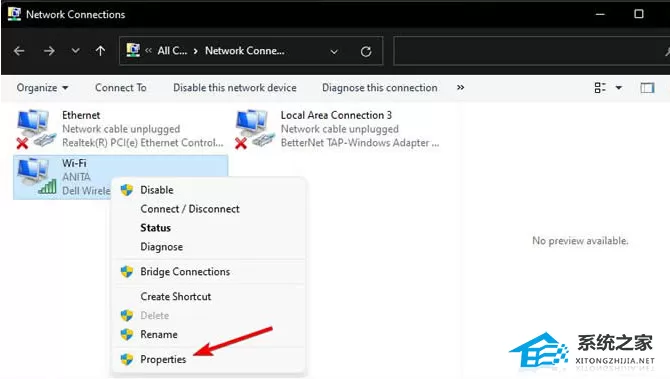Viewport: 670px width, 379px height.
Task: Go up one folder level
Action: pyautogui.click(x=100, y=51)
